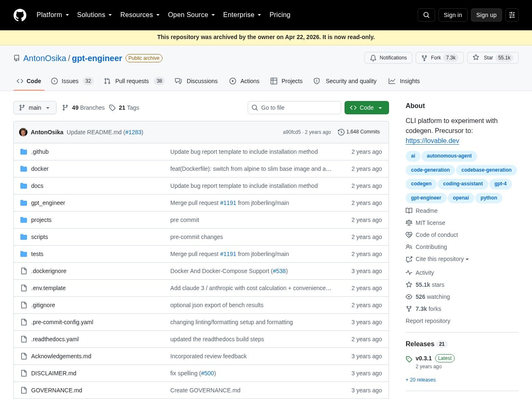The width and height of the screenshot is (532, 399).
Task: Star the repository with Star button
Action: pyautogui.click(x=493, y=58)
